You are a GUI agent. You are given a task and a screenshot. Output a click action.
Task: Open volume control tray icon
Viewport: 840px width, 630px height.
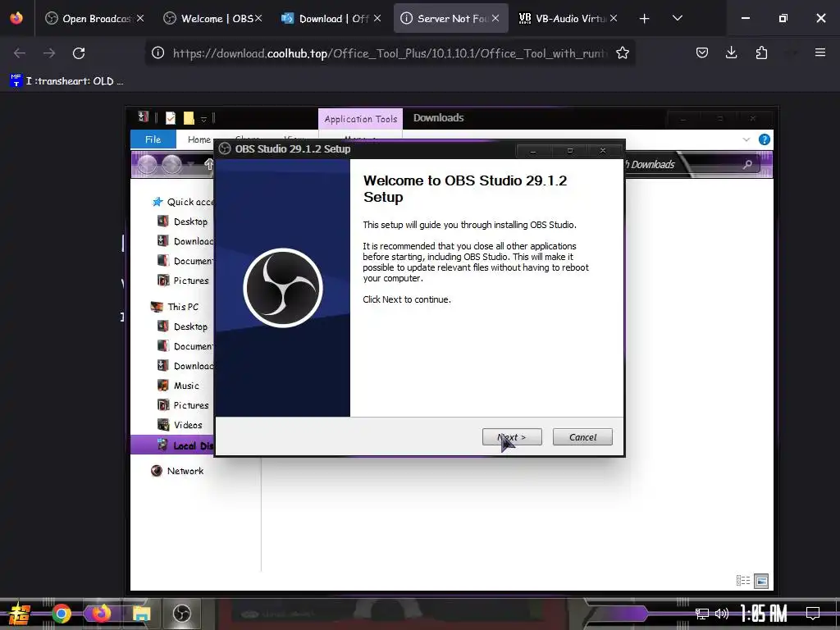pyautogui.click(x=722, y=614)
